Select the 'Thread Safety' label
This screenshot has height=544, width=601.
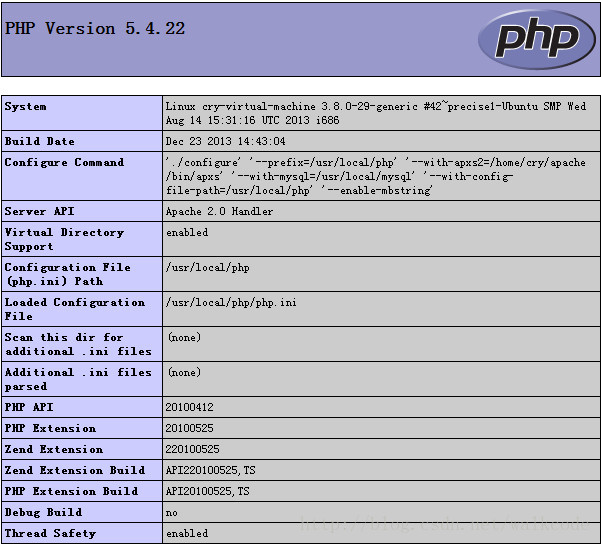[50, 533]
